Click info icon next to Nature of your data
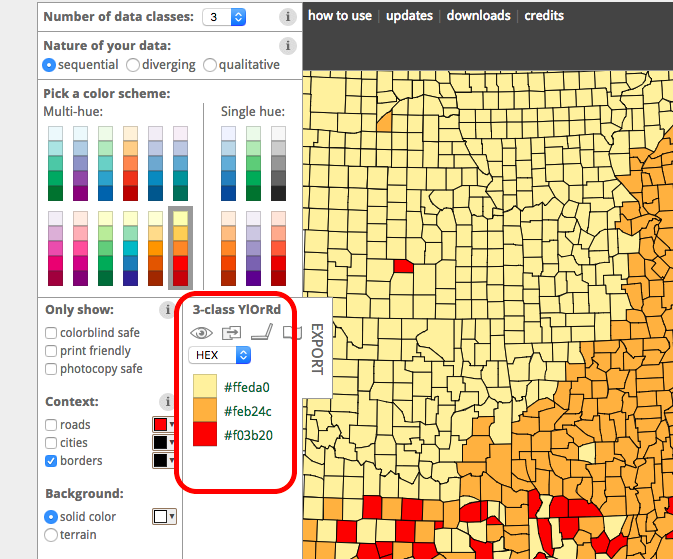The width and height of the screenshot is (673, 559). pyautogui.click(x=288, y=46)
